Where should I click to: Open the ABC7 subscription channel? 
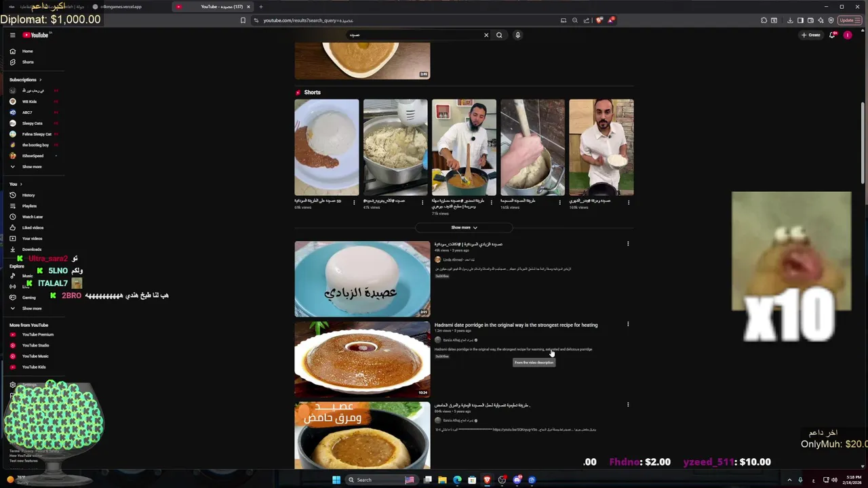(x=27, y=113)
